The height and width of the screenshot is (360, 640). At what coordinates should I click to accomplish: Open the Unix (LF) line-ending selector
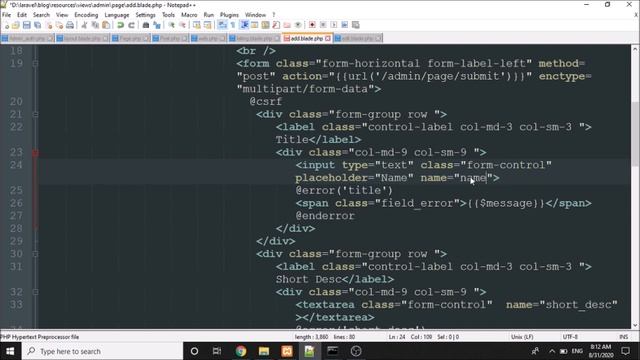coord(522,337)
